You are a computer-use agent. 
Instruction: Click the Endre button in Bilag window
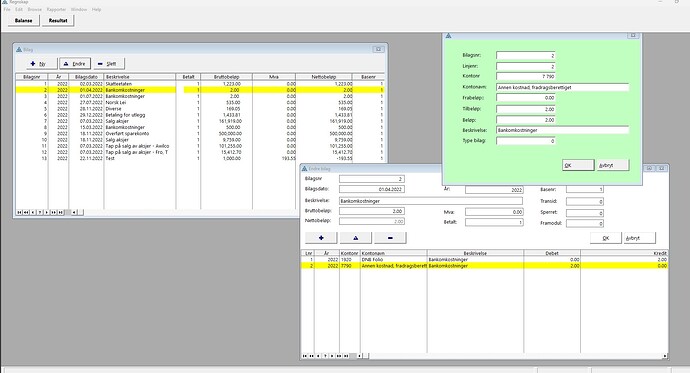75,64
